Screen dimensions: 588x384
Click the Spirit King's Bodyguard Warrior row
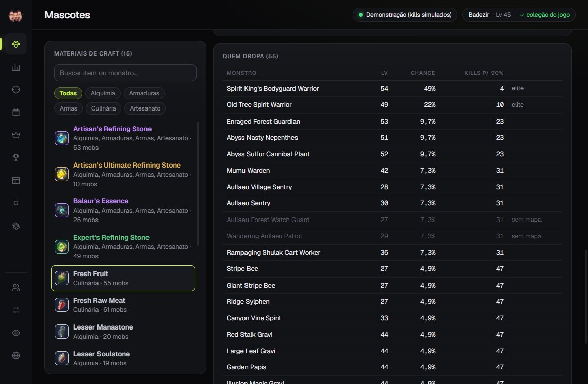click(x=392, y=88)
